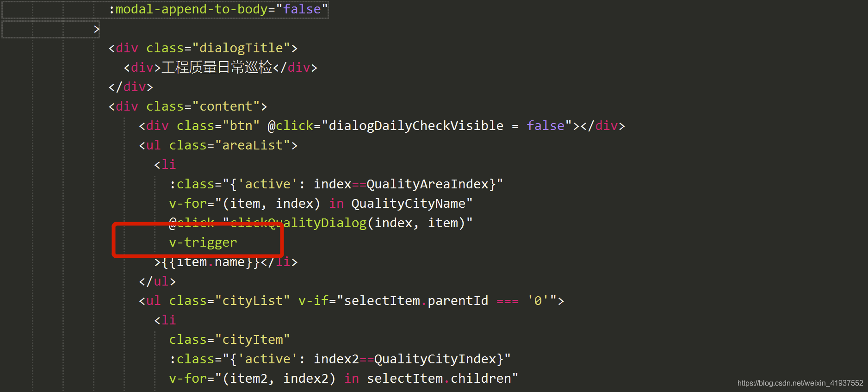The image size is (868, 392).
Task: Click the v-trigger directive in the red box
Action: pyautogui.click(x=203, y=243)
